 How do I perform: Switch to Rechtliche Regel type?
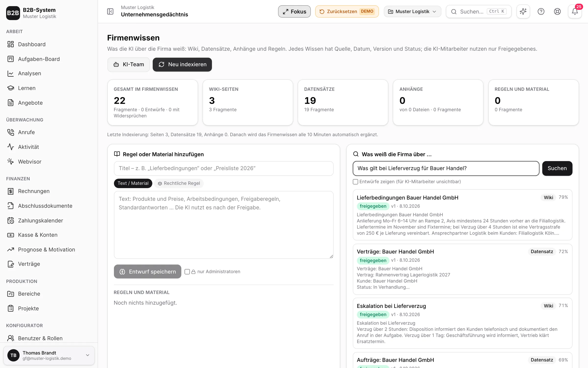(x=179, y=183)
